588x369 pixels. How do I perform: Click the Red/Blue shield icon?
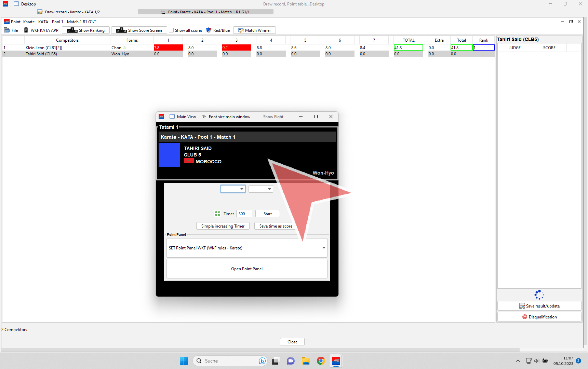click(209, 30)
